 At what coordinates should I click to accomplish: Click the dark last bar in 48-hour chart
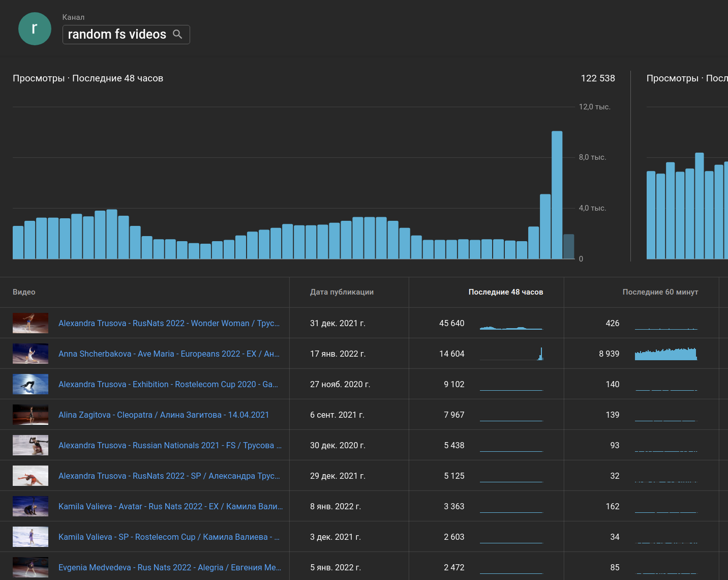[x=568, y=247]
